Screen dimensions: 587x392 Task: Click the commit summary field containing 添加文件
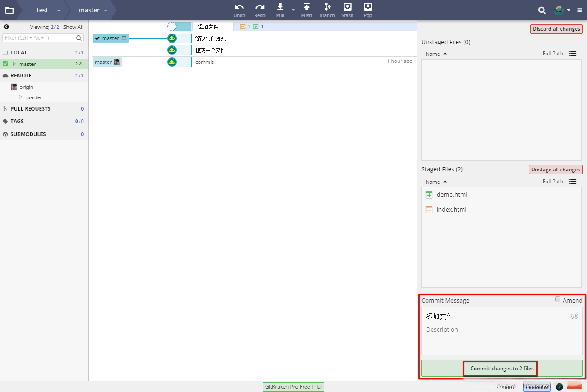pos(502,316)
